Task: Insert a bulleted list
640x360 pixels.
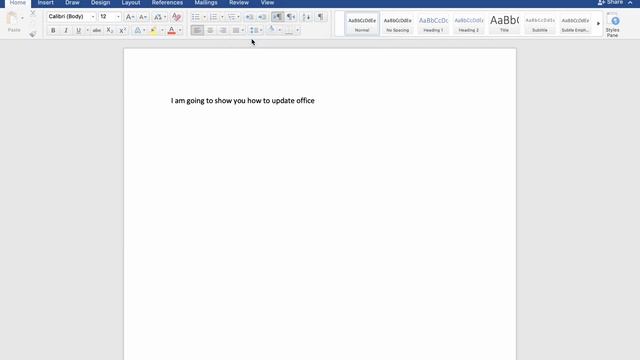Action: [196, 17]
